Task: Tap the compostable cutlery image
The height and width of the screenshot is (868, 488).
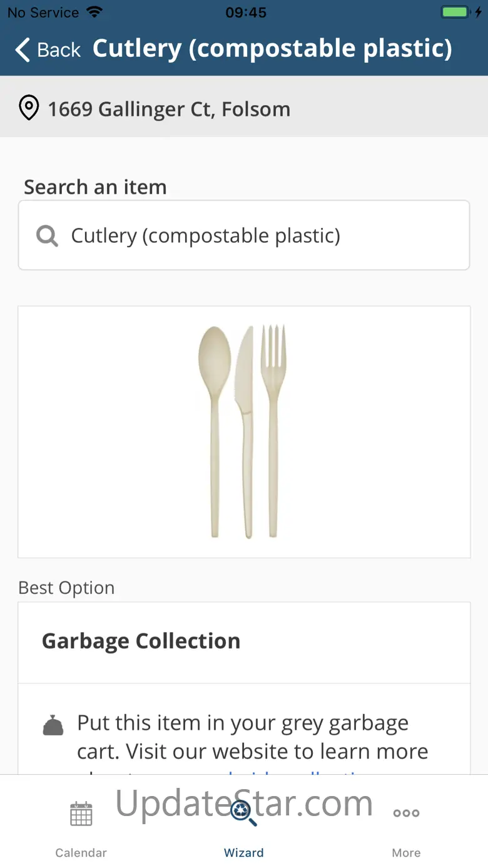Action: [x=243, y=432]
